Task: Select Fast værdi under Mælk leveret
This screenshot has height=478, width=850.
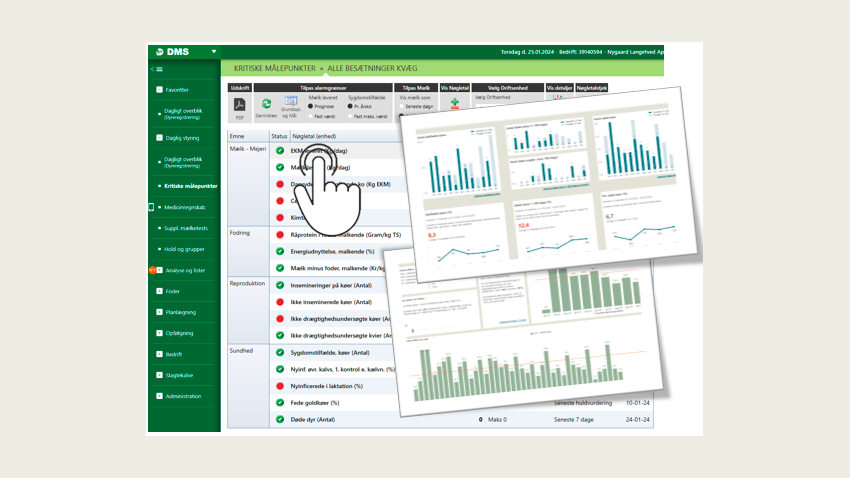Action: coord(311,116)
